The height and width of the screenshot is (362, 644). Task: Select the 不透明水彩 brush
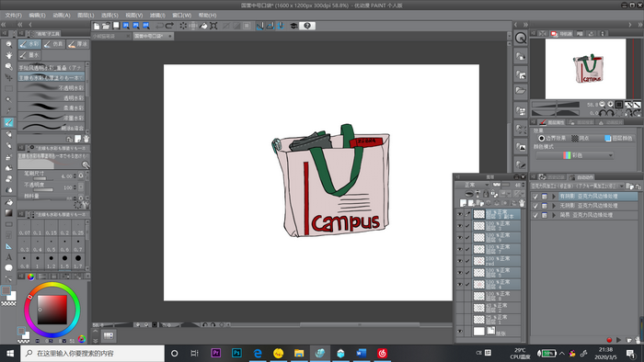(52, 87)
